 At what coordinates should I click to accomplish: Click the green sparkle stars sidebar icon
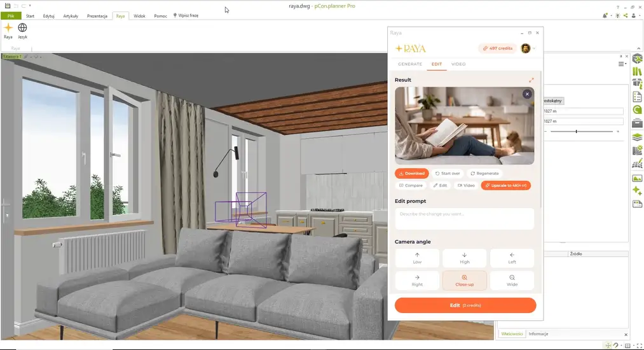pos(637,191)
